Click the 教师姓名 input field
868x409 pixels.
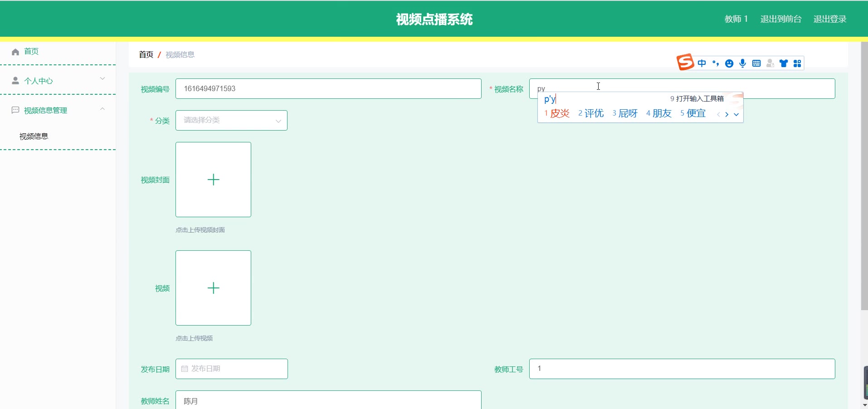click(328, 400)
